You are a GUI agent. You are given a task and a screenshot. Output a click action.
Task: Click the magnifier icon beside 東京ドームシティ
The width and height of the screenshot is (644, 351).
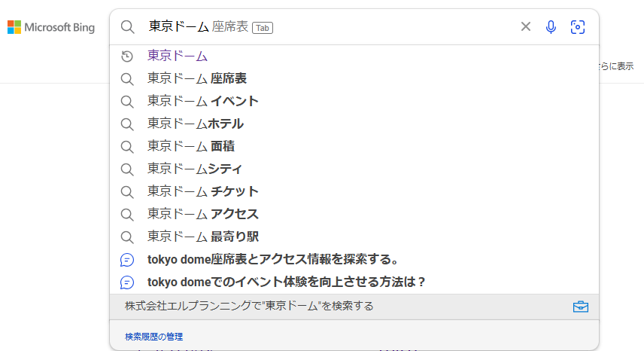[x=127, y=169]
